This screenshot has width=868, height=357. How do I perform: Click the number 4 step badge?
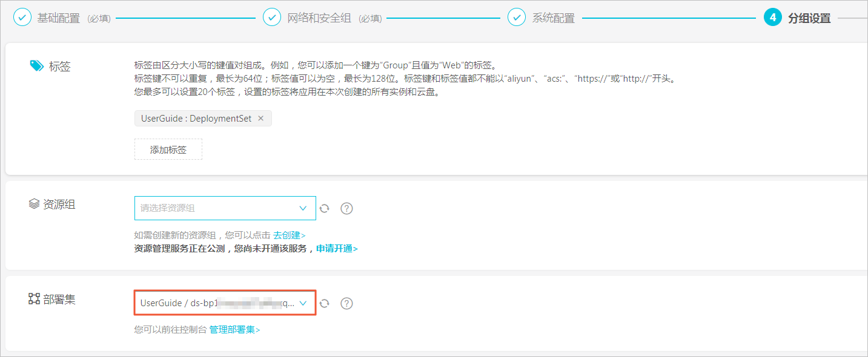[x=772, y=18]
